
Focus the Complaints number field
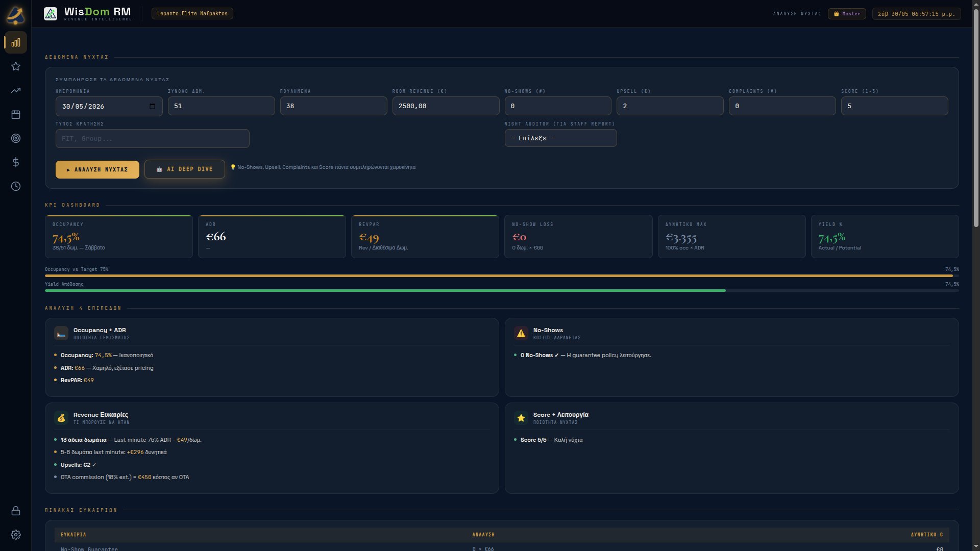[782, 106]
